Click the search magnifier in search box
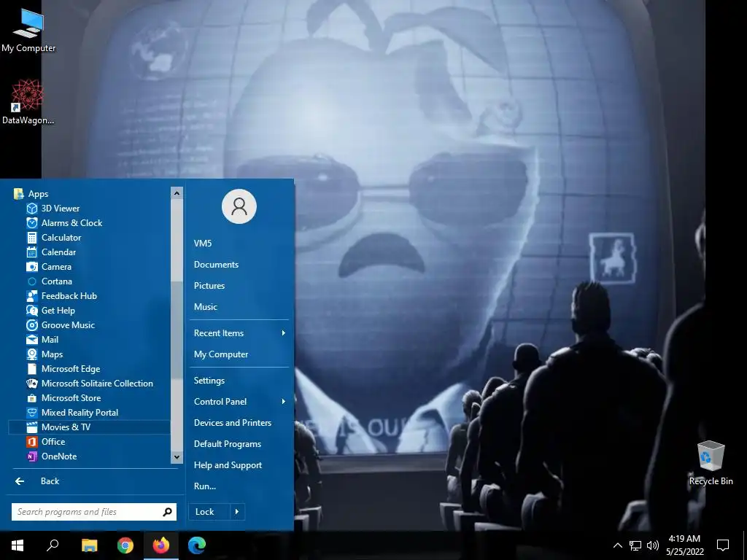Screen dimensions: 747x560 coord(167,512)
